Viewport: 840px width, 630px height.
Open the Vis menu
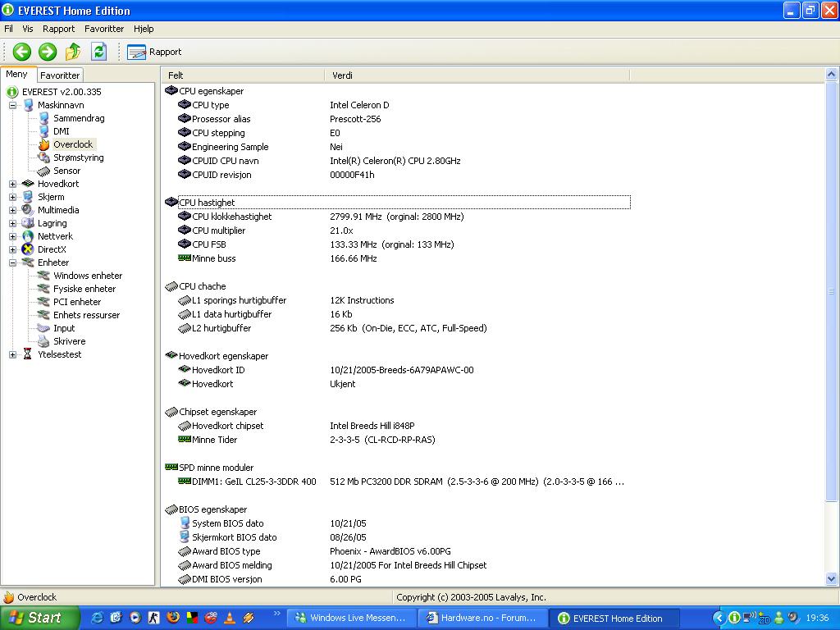pyautogui.click(x=27, y=29)
